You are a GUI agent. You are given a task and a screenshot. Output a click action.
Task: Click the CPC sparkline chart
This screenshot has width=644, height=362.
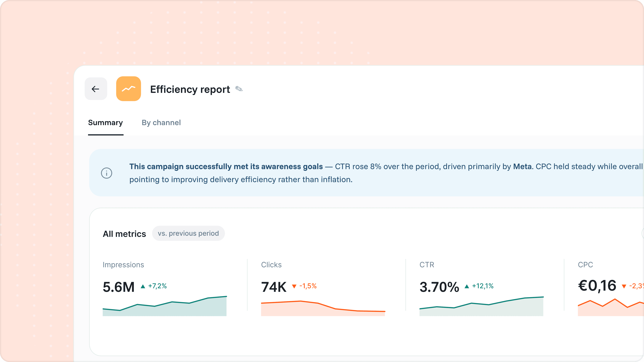coord(611,307)
